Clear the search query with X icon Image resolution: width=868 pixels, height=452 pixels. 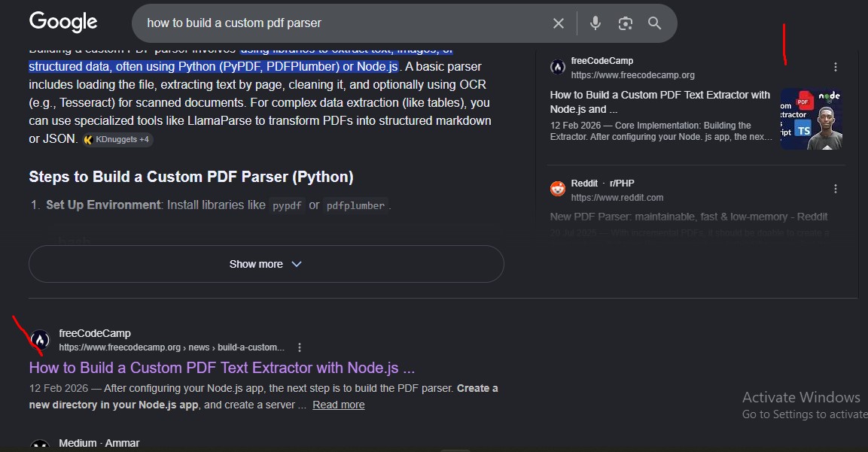559,23
